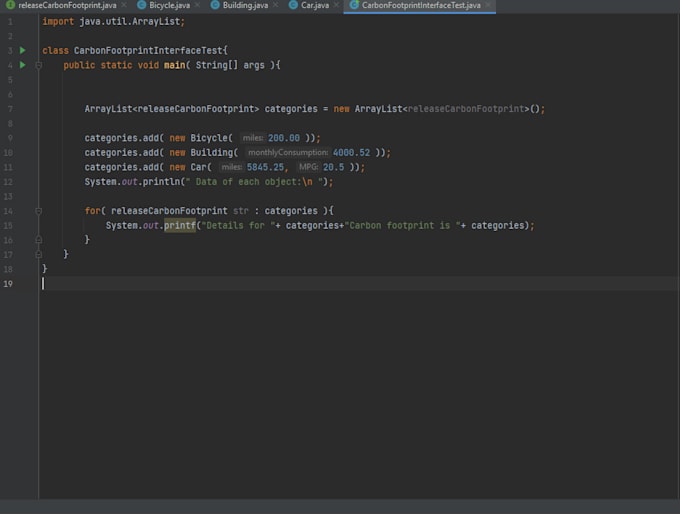680x514 pixels.
Task: Click the class name CarbonFootprintInterfaceTest on line 3
Action: (x=148, y=50)
